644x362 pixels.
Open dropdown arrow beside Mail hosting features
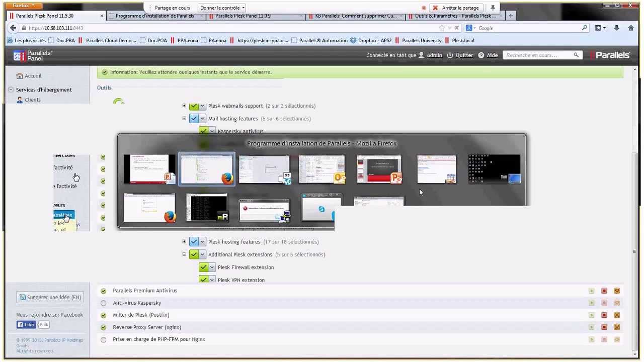coord(203,119)
